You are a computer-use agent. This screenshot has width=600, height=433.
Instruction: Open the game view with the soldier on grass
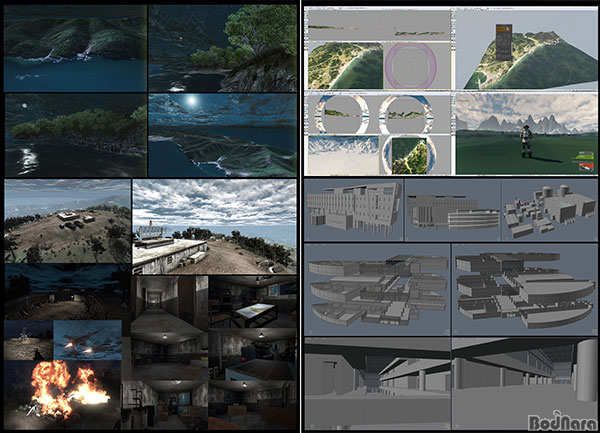[x=526, y=133]
